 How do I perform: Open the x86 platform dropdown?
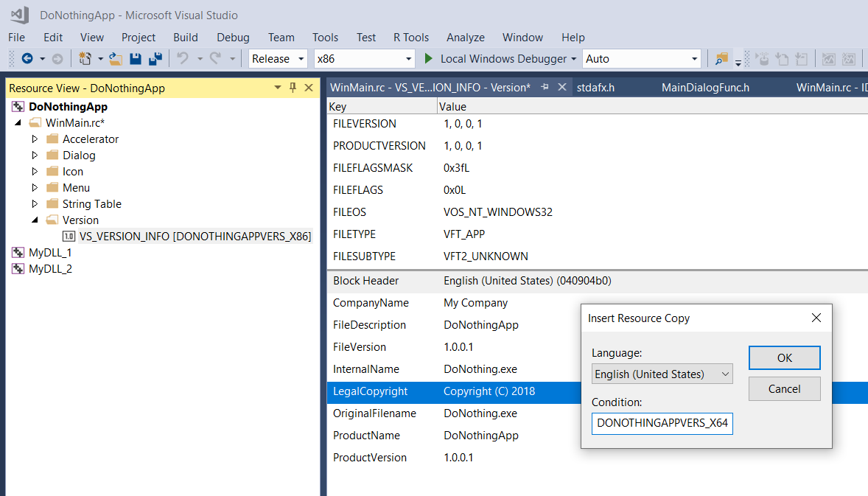pos(408,59)
